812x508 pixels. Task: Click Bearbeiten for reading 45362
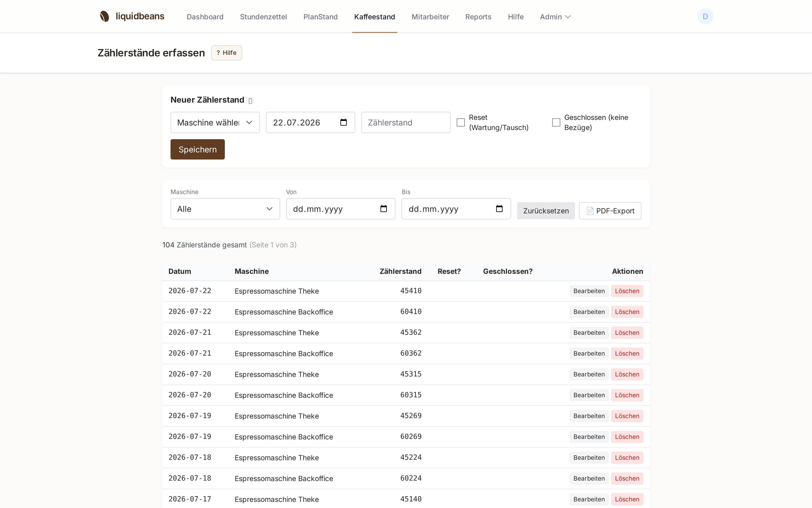589,333
